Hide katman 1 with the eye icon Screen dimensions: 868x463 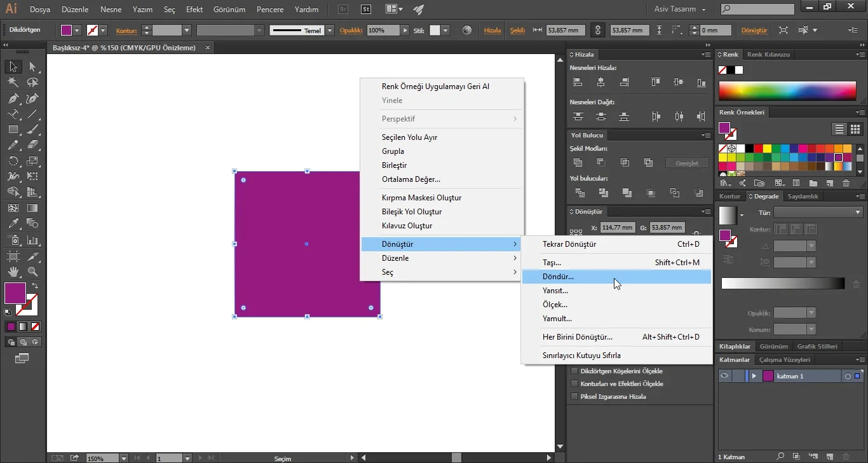click(x=724, y=376)
